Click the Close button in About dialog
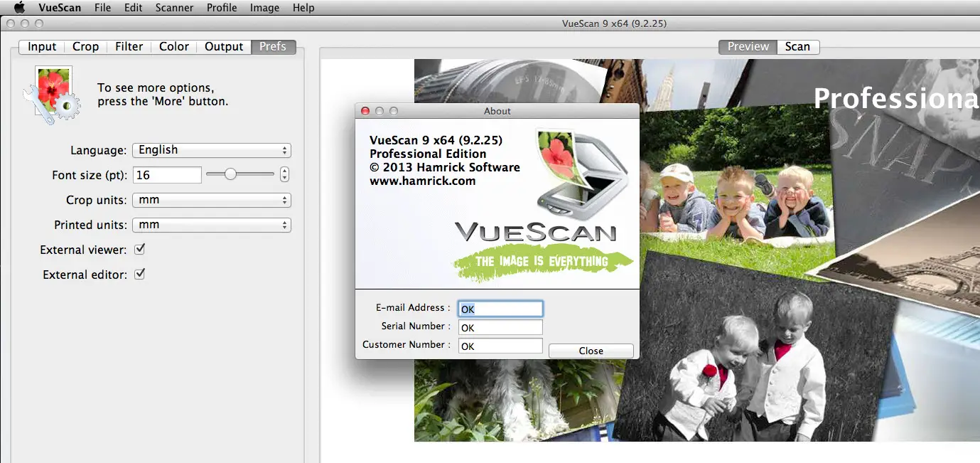Viewport: 980px width, 463px height. pos(591,351)
